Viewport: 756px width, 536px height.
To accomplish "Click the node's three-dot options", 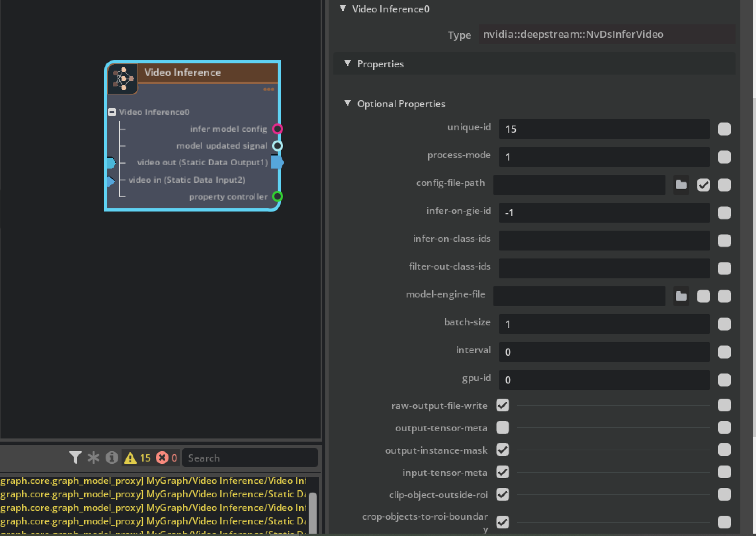I will 268,90.
